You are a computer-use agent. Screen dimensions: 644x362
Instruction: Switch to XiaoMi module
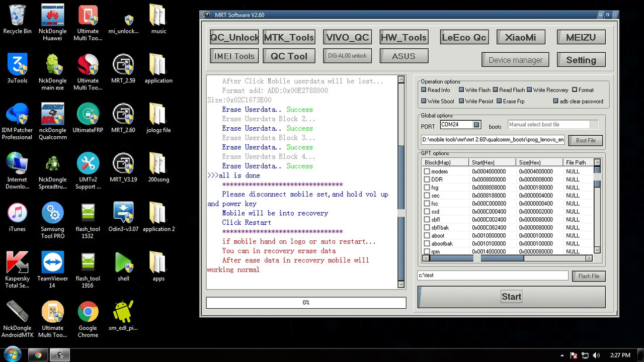[x=521, y=37]
